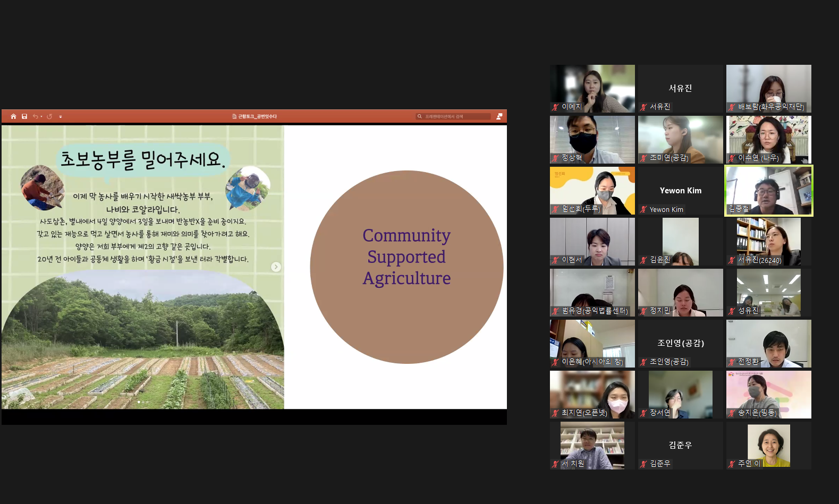This screenshot has width=839, height=504.
Task: Click the farm field photo on the slide
Action: tap(142, 345)
